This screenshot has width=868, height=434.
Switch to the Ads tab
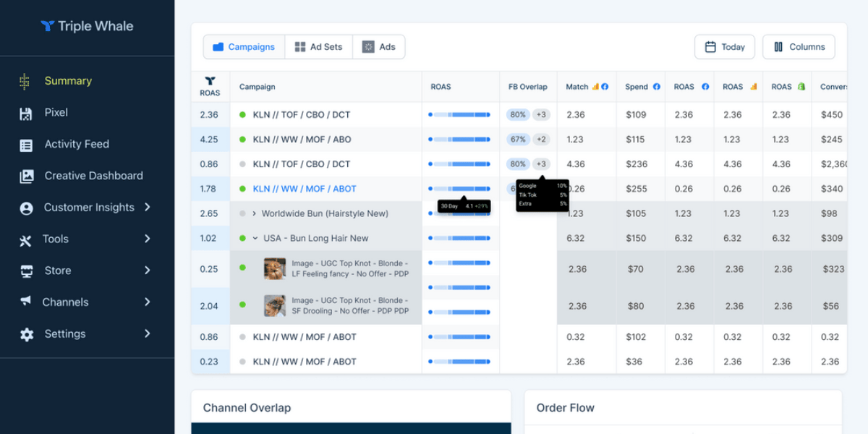(379, 46)
